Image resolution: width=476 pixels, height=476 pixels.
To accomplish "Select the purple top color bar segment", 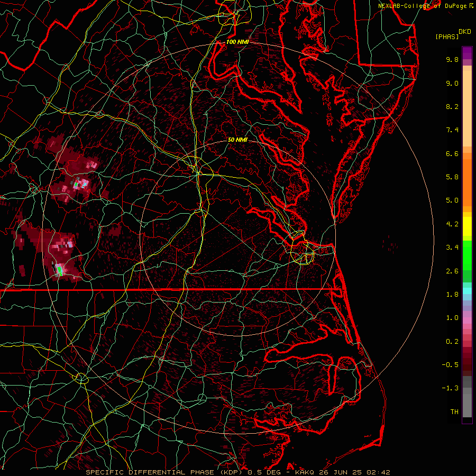I will click(467, 53).
